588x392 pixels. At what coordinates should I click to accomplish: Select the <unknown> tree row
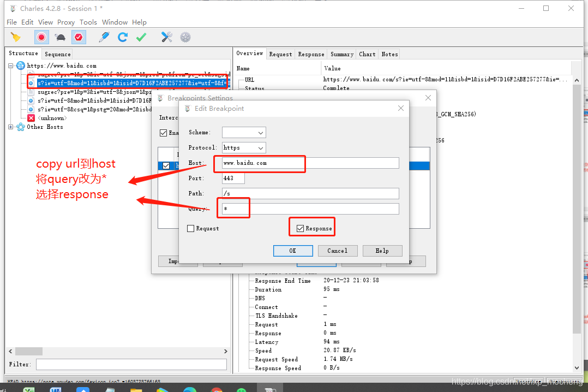coord(52,118)
